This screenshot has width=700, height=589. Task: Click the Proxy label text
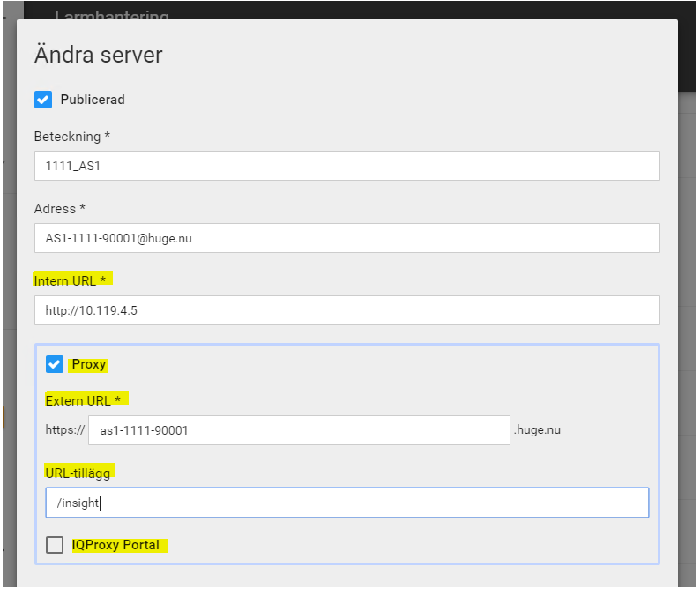pos(89,364)
